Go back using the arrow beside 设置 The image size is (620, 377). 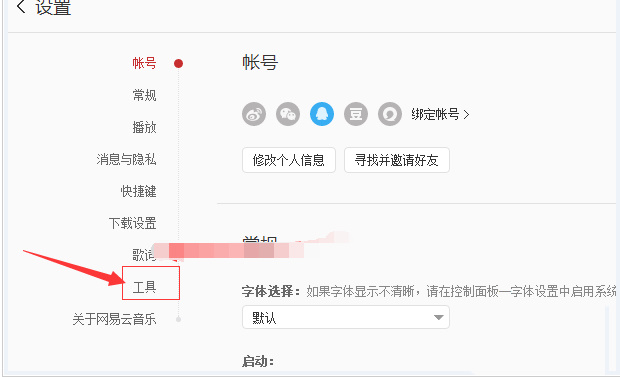coord(21,6)
